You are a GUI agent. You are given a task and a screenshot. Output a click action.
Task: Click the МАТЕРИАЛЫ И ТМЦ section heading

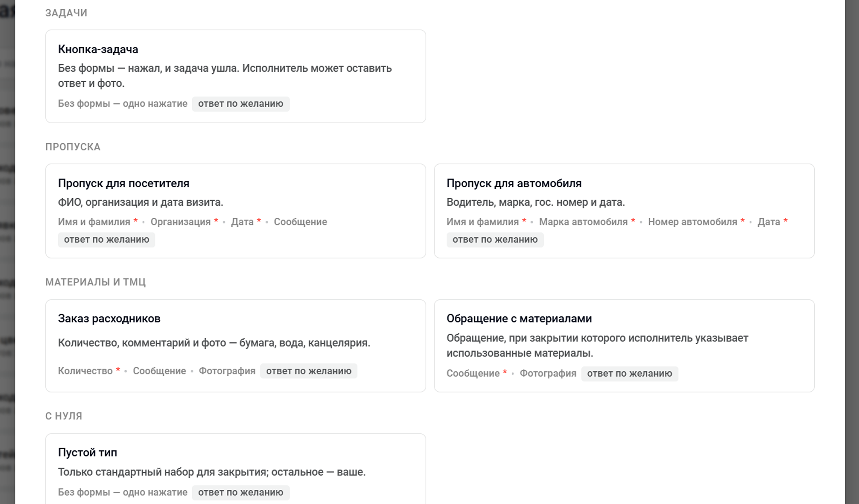[x=95, y=282]
